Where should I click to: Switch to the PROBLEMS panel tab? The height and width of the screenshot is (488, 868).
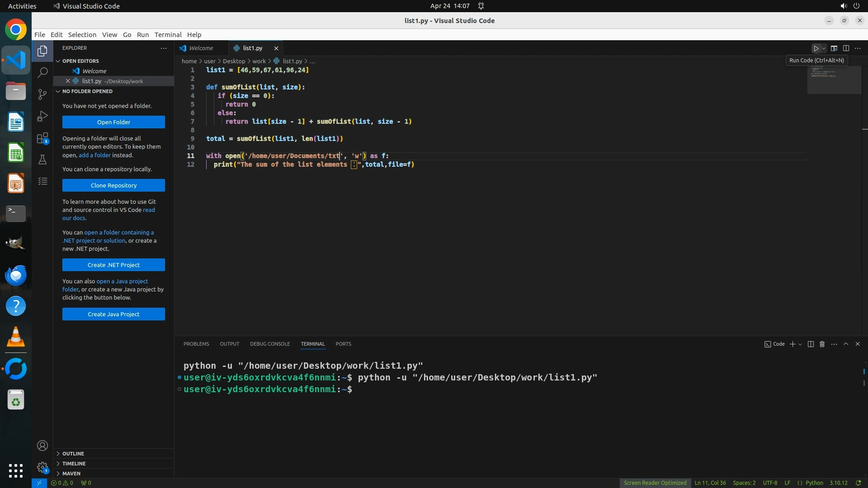pos(196,344)
